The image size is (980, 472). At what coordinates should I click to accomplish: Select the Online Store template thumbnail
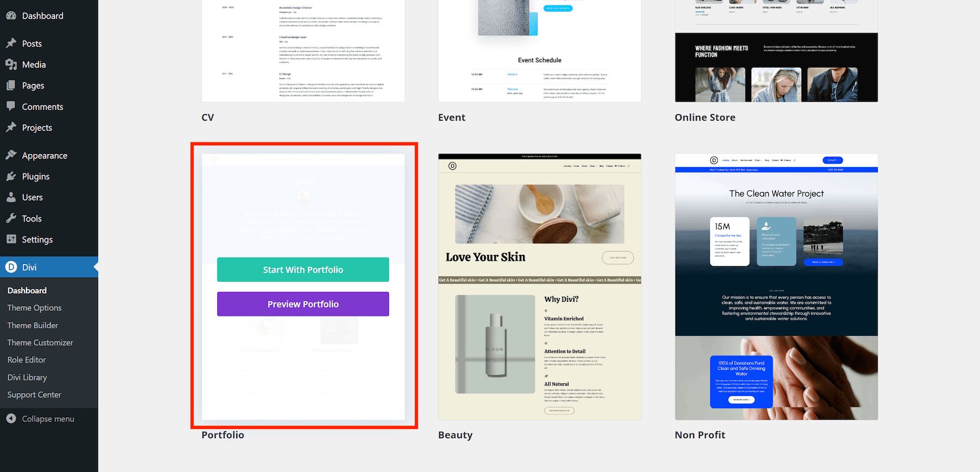[776, 51]
